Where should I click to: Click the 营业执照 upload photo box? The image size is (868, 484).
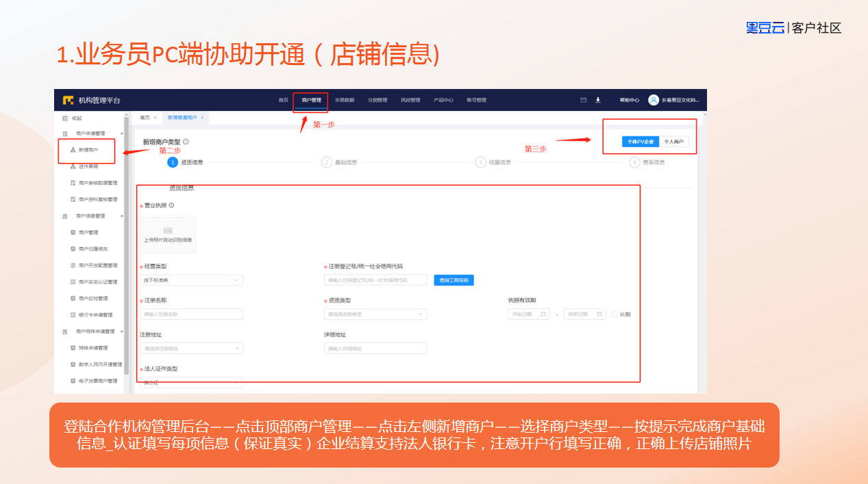168,235
